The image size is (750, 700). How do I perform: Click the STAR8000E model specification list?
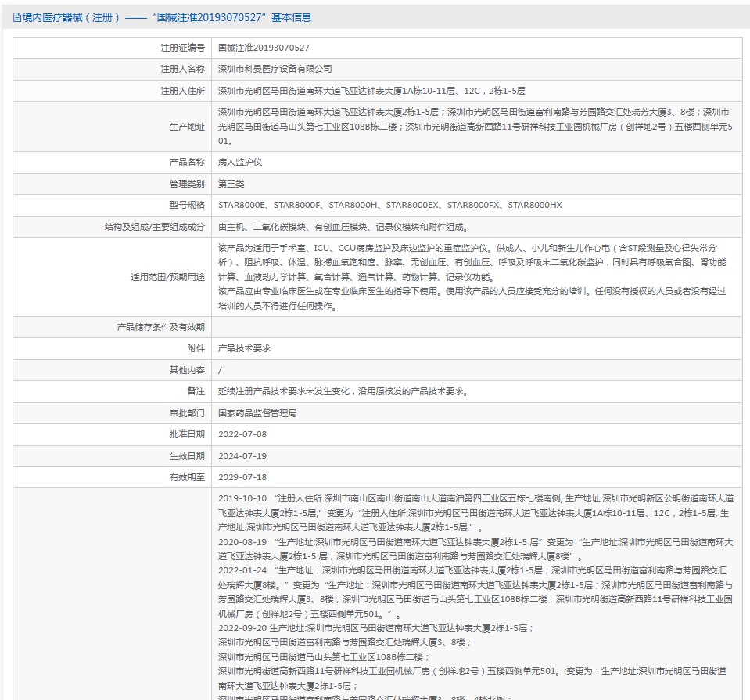tap(389, 205)
